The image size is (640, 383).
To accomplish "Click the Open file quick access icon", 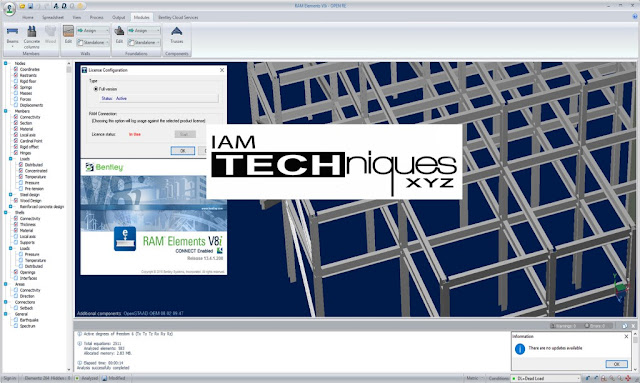I will 22,6.
